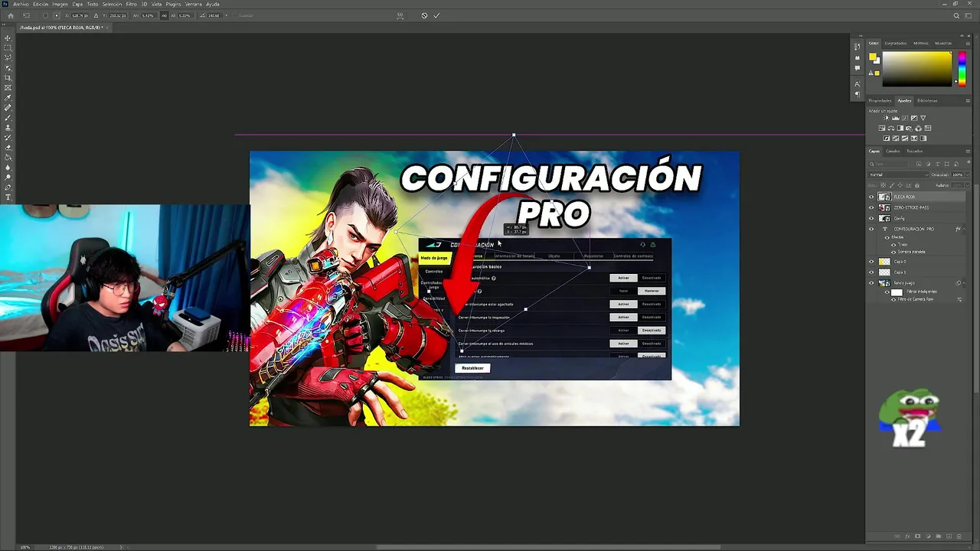Viewport: 980px width, 551px height.
Task: Add a Levels adjustment
Action: coord(895,118)
